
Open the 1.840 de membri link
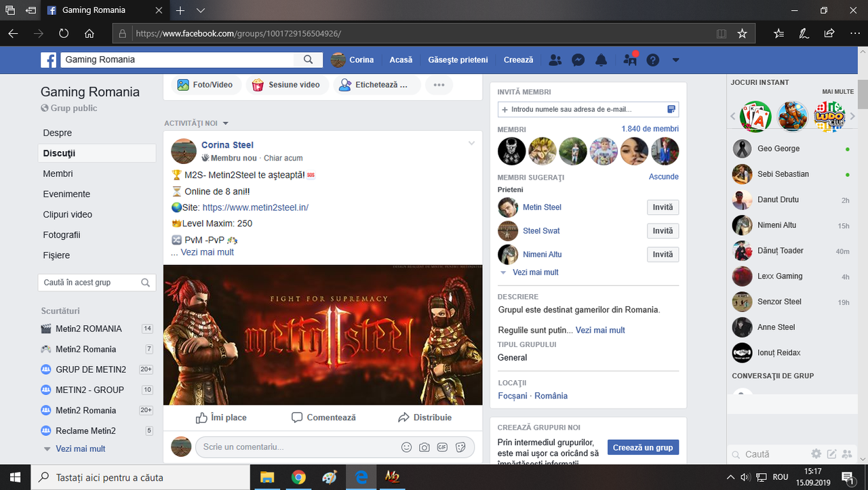(650, 129)
